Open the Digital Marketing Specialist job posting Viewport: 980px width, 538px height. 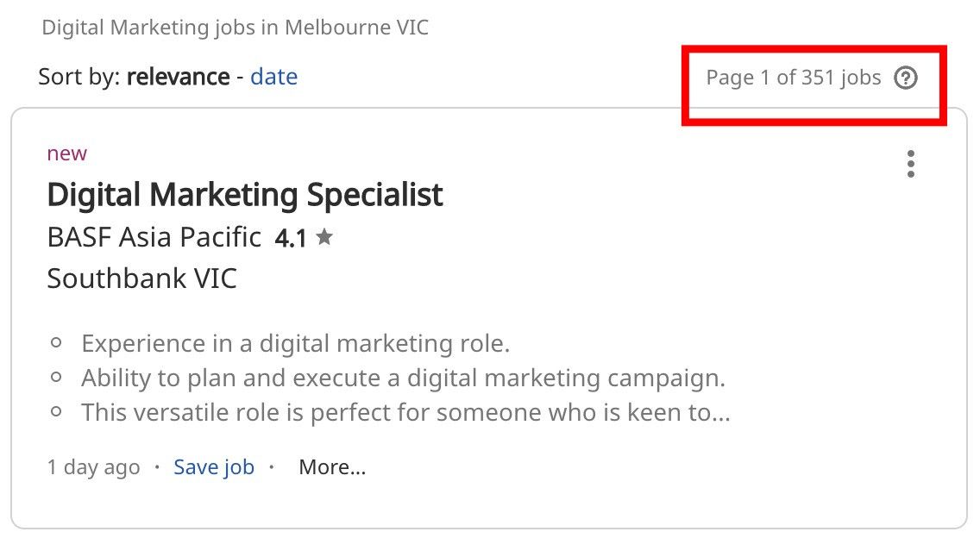(246, 194)
